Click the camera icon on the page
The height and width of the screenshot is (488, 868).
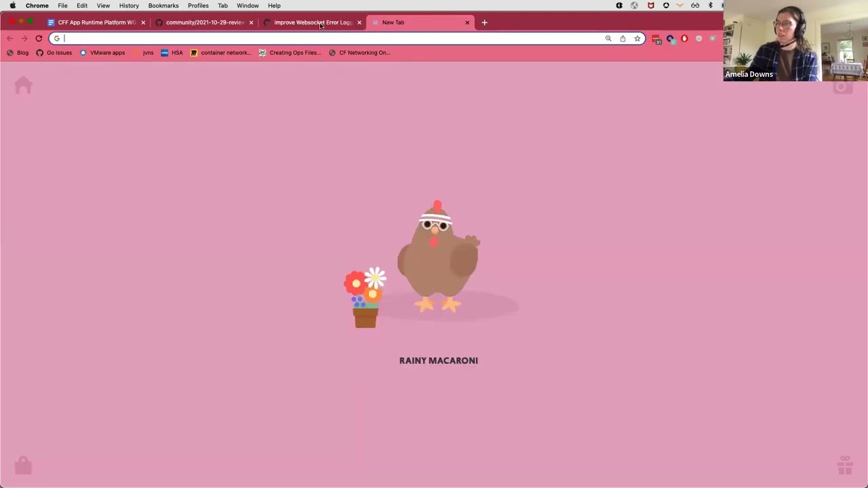[x=843, y=87]
